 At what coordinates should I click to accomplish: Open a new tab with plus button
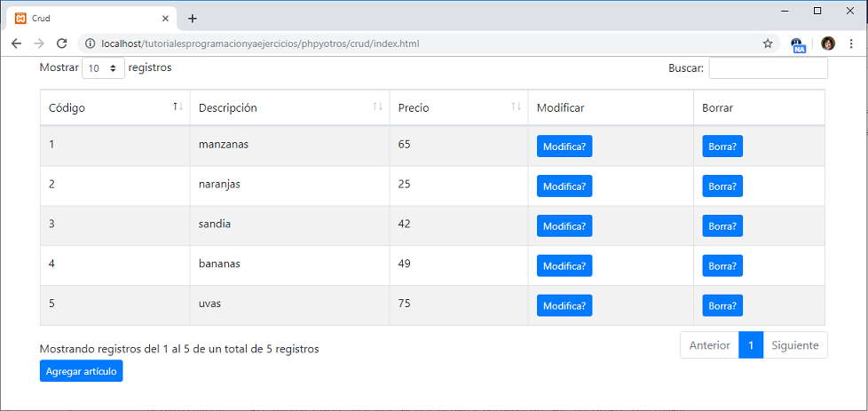point(192,19)
